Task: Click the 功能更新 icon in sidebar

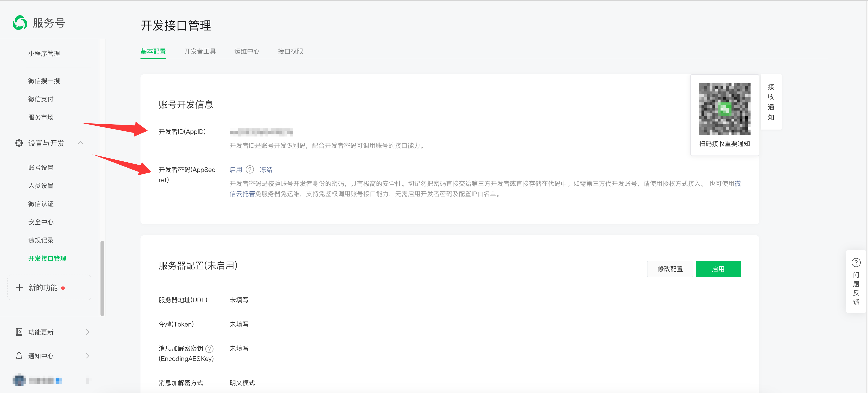Action: pyautogui.click(x=19, y=332)
